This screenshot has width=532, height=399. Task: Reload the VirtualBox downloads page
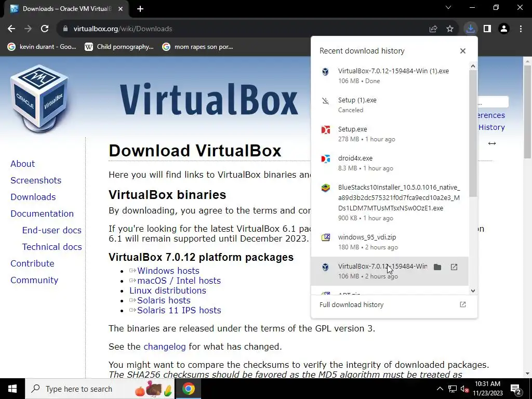(45, 29)
